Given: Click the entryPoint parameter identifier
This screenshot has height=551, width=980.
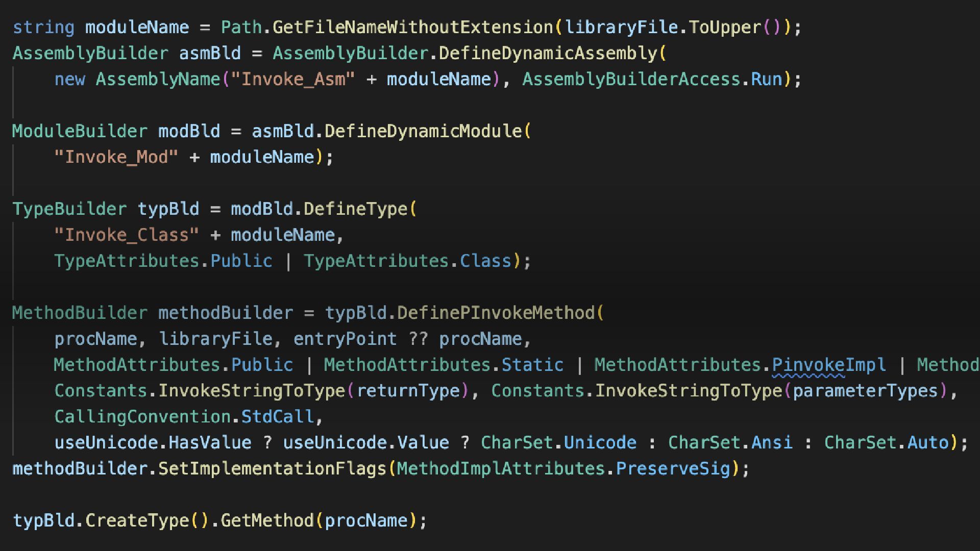Looking at the screenshot, I should point(345,339).
